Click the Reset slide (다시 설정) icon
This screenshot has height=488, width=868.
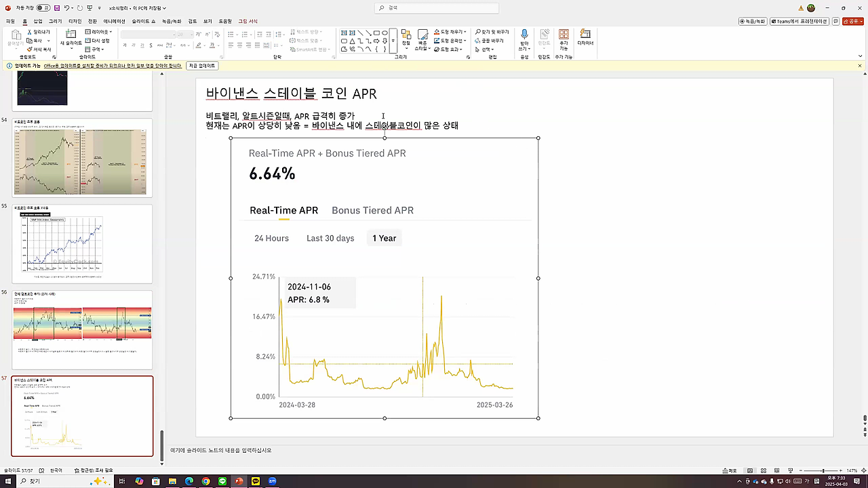click(x=88, y=41)
